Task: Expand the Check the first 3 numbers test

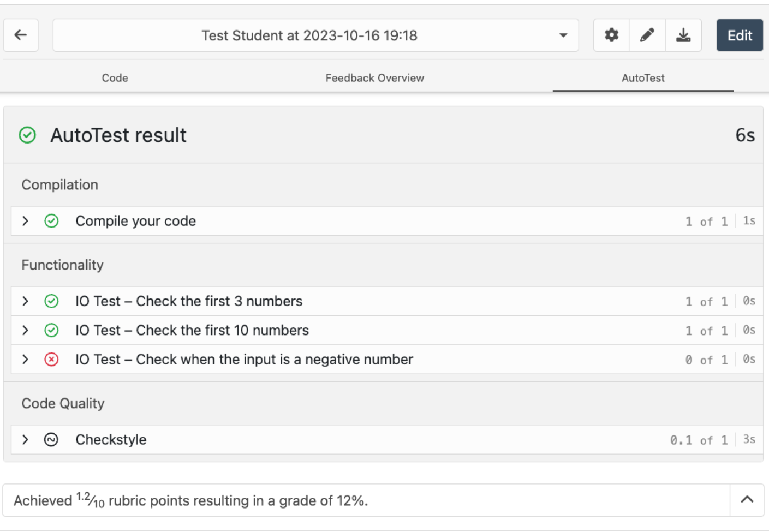Action: (25, 301)
